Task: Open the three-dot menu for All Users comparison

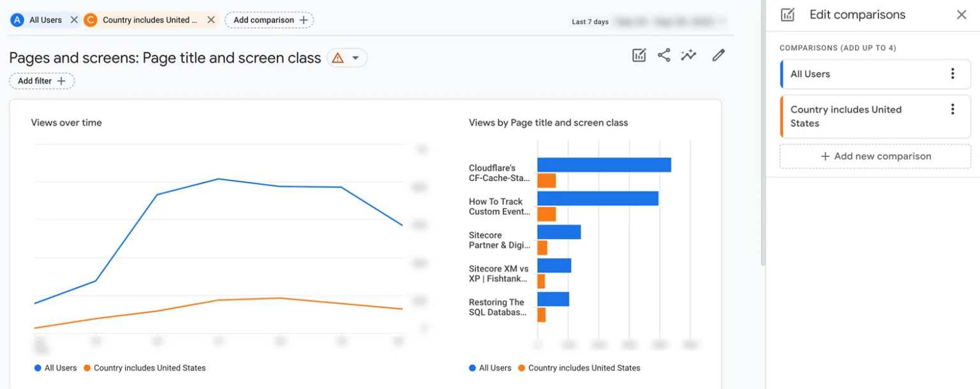Action: pos(953,74)
